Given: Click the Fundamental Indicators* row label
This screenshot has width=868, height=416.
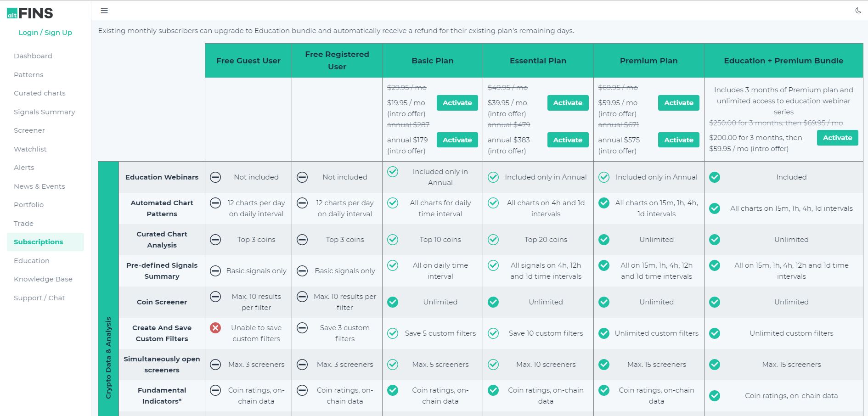Looking at the screenshot, I should click(x=162, y=396).
